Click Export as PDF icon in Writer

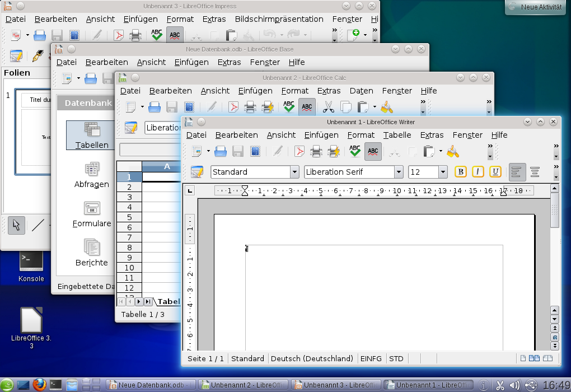tap(299, 152)
